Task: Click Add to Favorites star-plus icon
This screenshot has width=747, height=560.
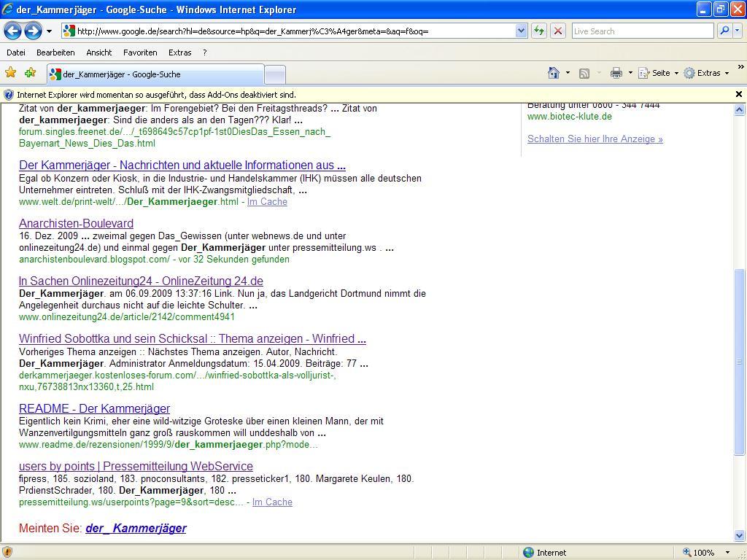Action: [31, 72]
